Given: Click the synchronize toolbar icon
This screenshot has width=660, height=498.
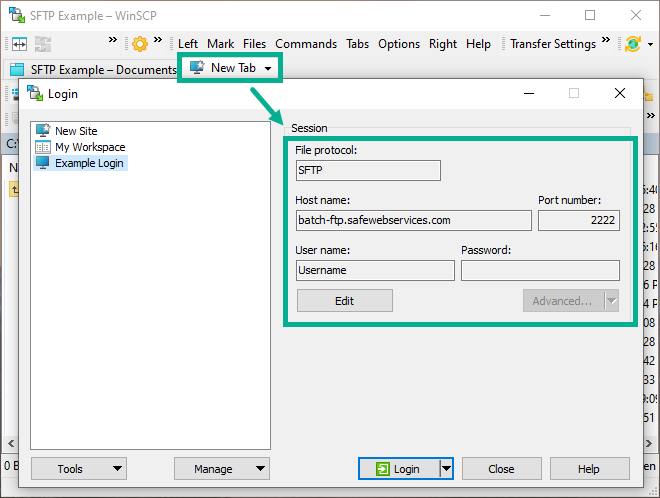Looking at the screenshot, I should pyautogui.click(x=43, y=44).
